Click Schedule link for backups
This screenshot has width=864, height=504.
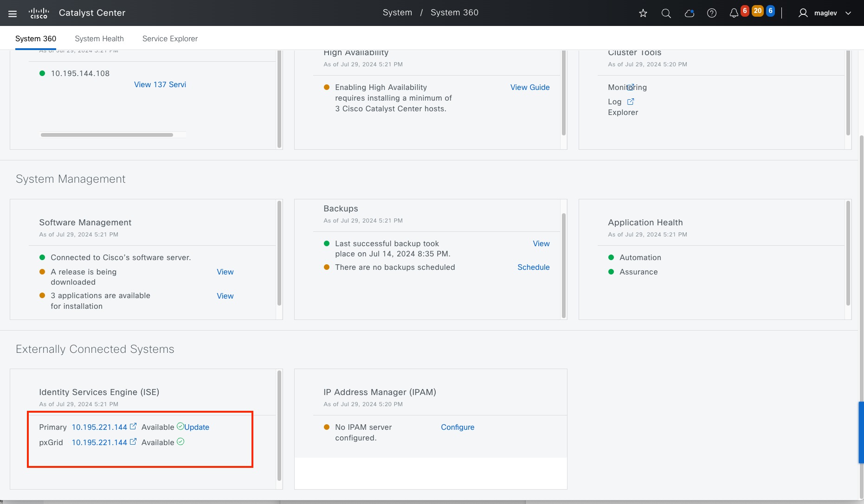click(533, 267)
